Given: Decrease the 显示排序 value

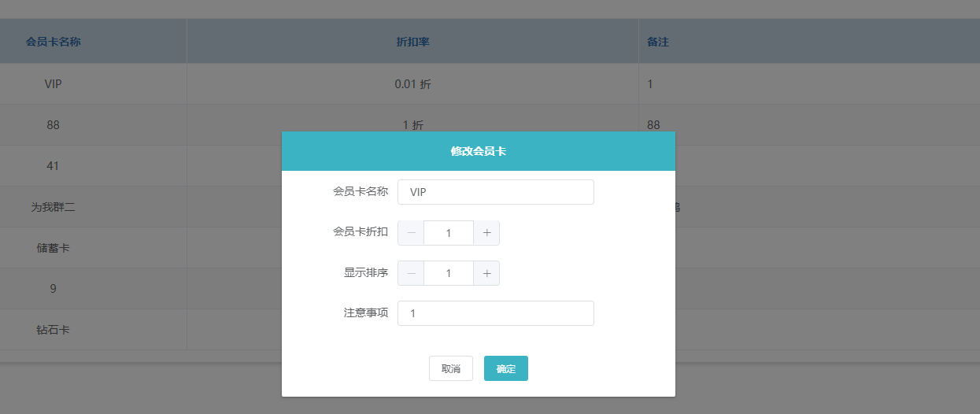Looking at the screenshot, I should (x=411, y=273).
